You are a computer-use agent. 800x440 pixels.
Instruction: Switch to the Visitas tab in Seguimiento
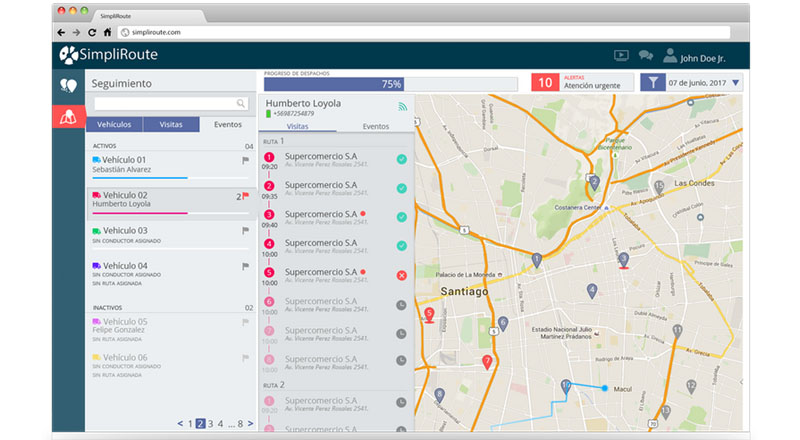click(x=171, y=125)
